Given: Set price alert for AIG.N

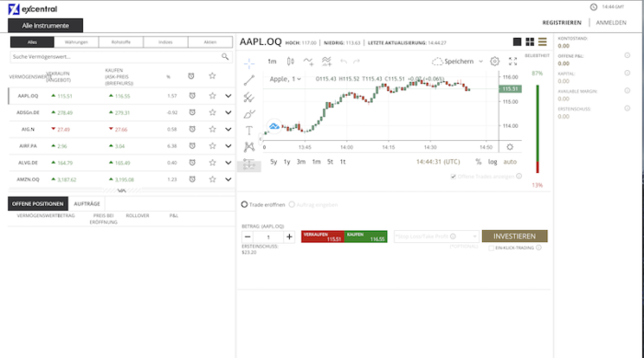Looking at the screenshot, I should 191,129.
